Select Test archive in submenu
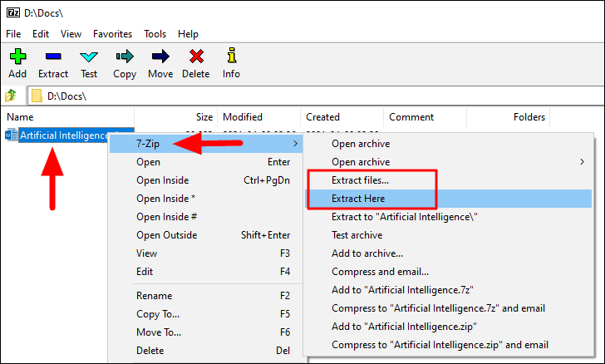 (x=449, y=235)
